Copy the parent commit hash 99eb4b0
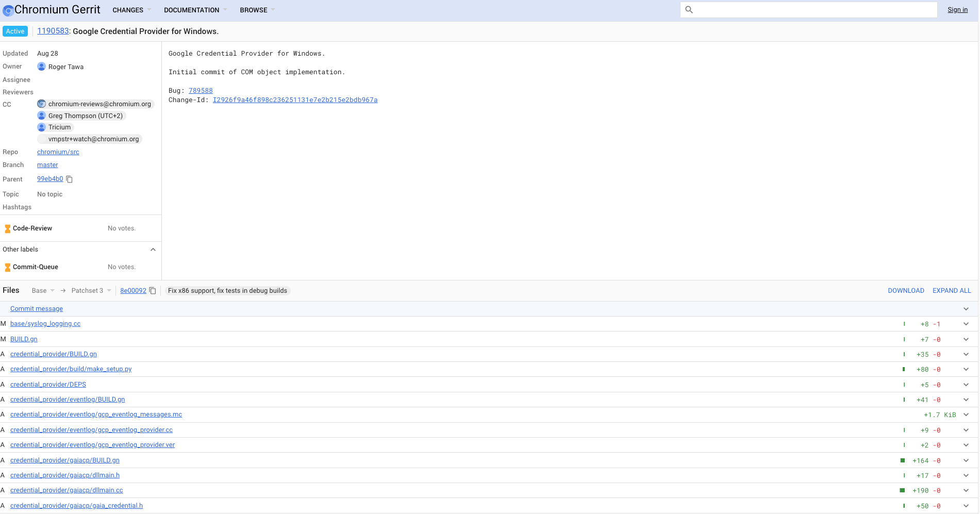 70,179
